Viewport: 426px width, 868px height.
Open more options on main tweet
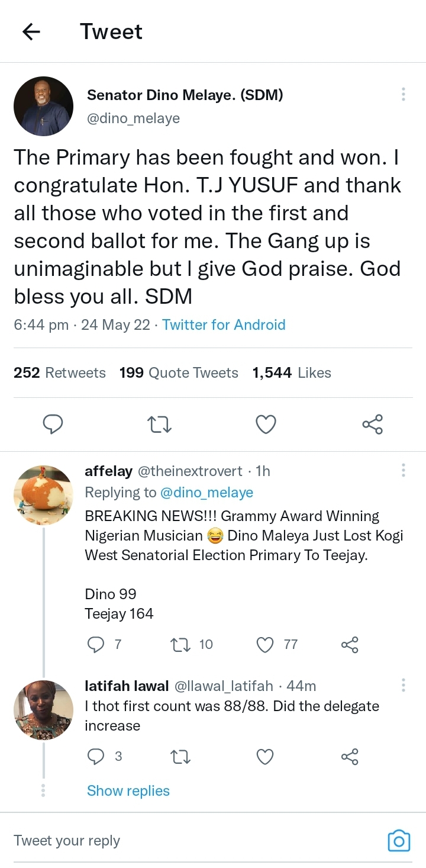point(403,94)
